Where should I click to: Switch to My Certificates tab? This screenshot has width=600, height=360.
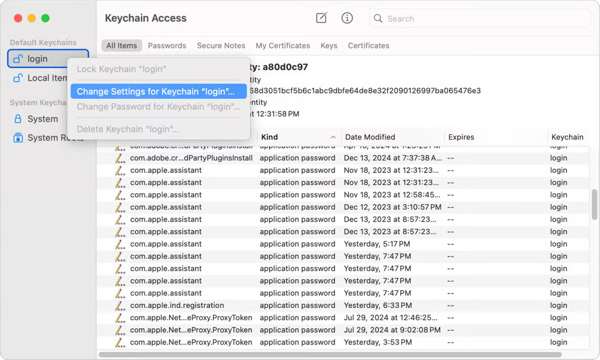click(283, 46)
